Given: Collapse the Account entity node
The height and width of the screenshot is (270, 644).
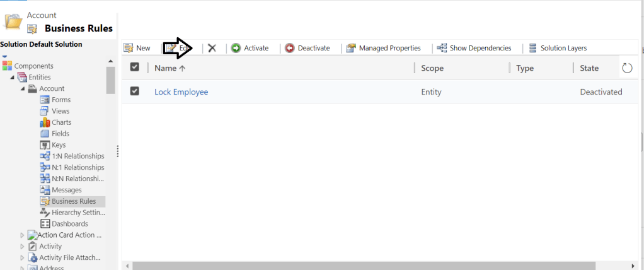Looking at the screenshot, I should coord(23,89).
